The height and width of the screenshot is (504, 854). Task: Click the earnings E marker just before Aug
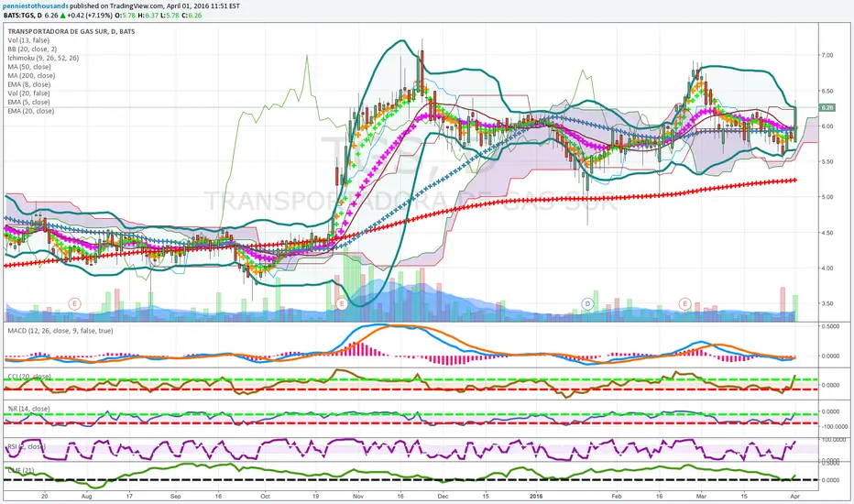coord(74,303)
